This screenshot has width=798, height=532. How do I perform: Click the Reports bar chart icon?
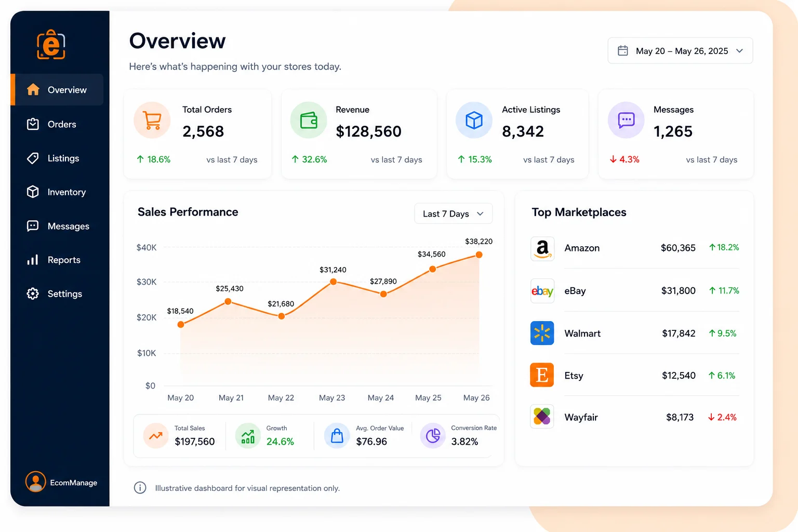point(33,260)
